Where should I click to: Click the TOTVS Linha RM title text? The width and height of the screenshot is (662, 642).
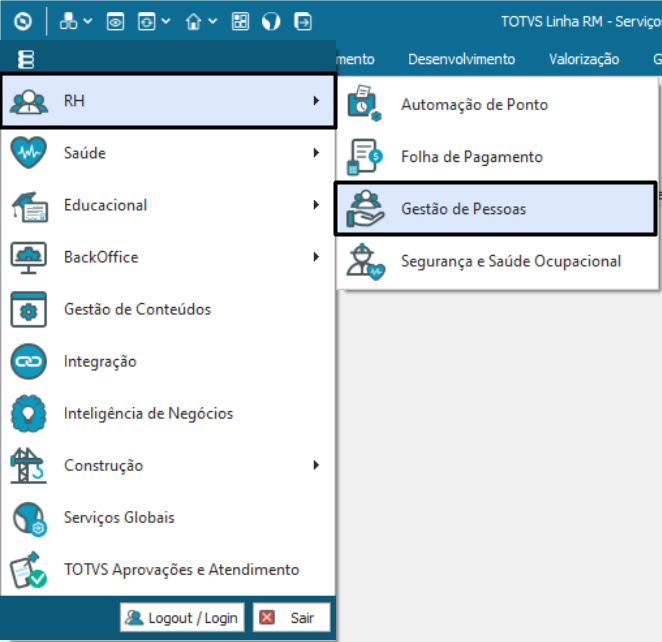pyautogui.click(x=581, y=22)
